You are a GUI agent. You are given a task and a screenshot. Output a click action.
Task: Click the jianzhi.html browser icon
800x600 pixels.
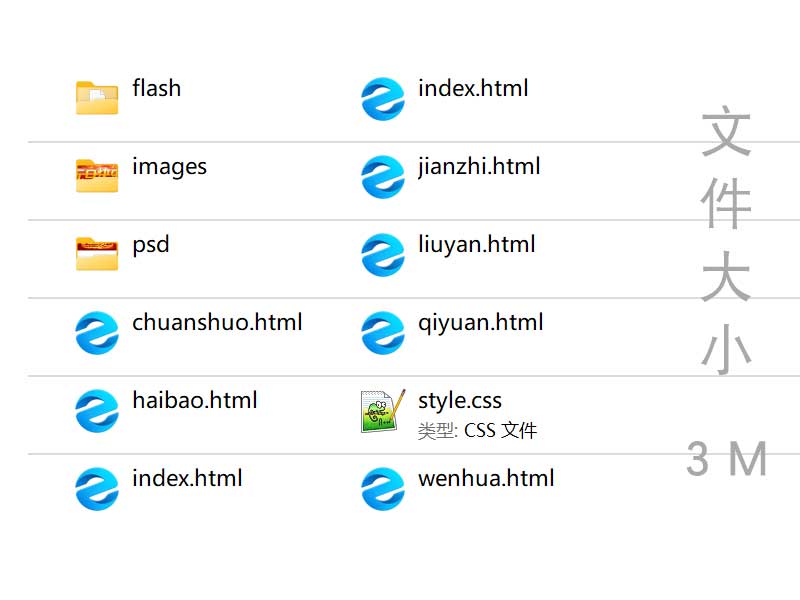coord(383,177)
